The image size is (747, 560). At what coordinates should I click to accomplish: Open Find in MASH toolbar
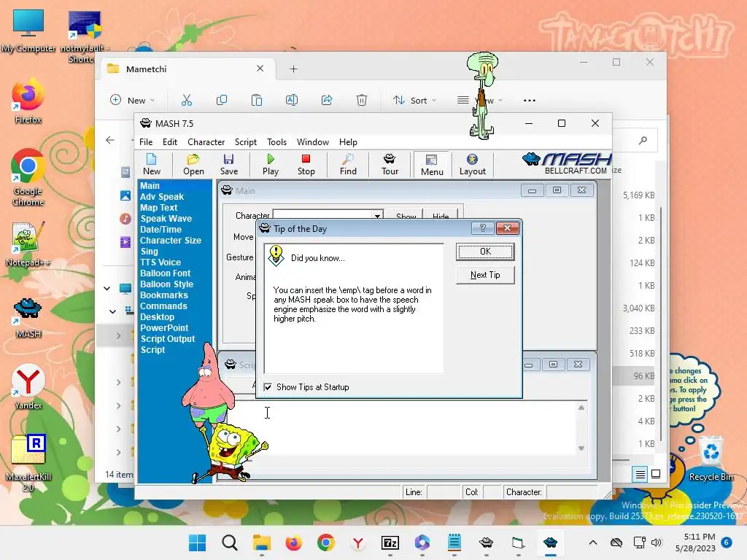(x=348, y=164)
